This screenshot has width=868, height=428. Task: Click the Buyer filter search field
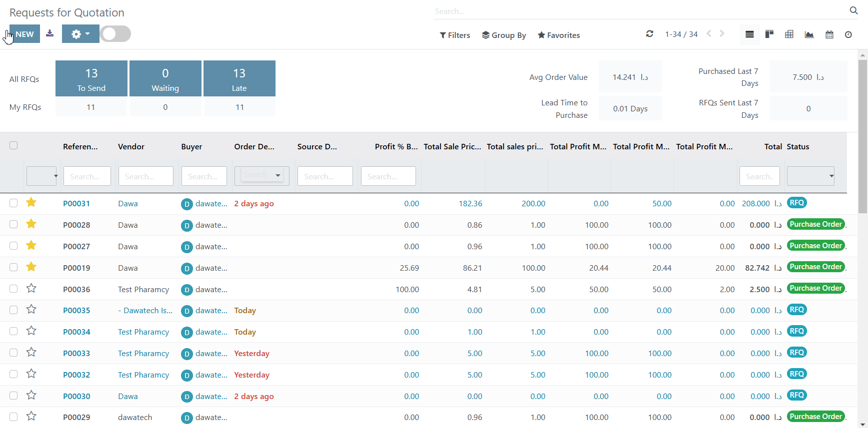pos(204,176)
